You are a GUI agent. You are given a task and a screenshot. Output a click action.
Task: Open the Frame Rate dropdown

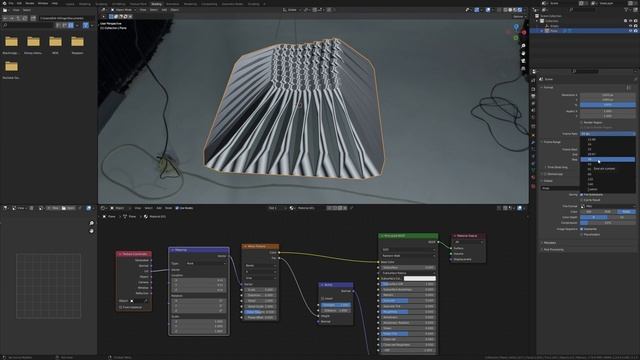pyautogui.click(x=607, y=133)
